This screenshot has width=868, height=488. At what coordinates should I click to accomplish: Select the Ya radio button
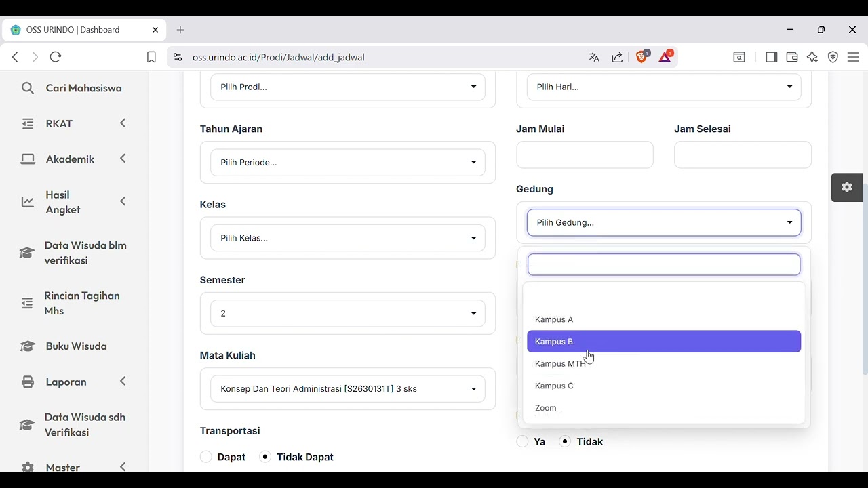[522, 441]
